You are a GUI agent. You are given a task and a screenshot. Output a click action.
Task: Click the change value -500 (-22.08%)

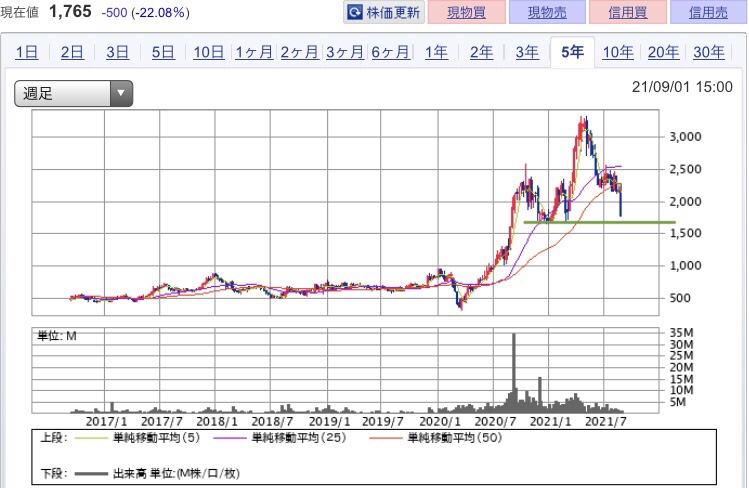point(146,12)
